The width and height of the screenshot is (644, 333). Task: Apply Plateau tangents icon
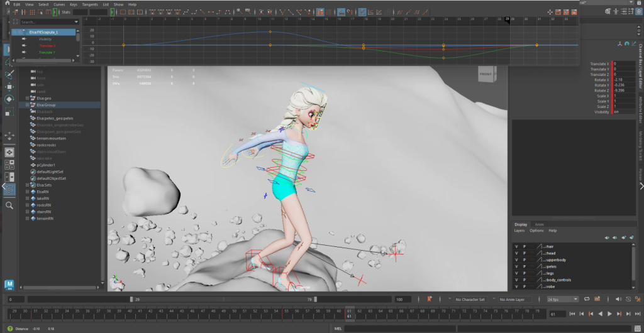click(227, 13)
